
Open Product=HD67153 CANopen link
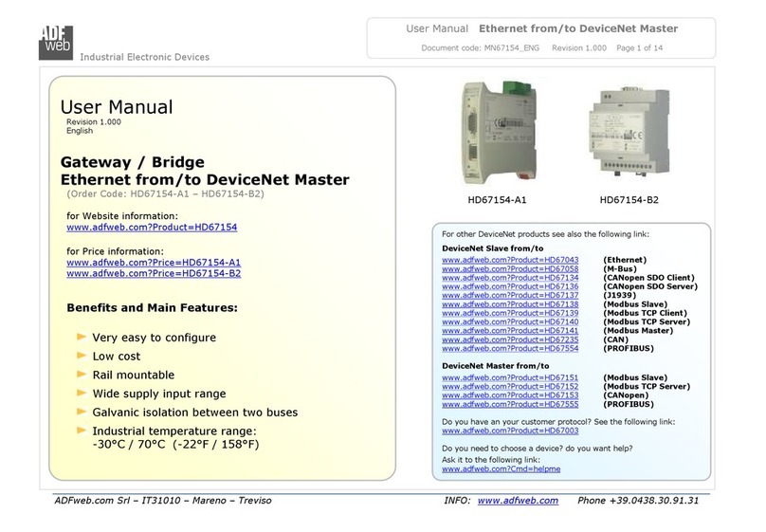coord(510,395)
